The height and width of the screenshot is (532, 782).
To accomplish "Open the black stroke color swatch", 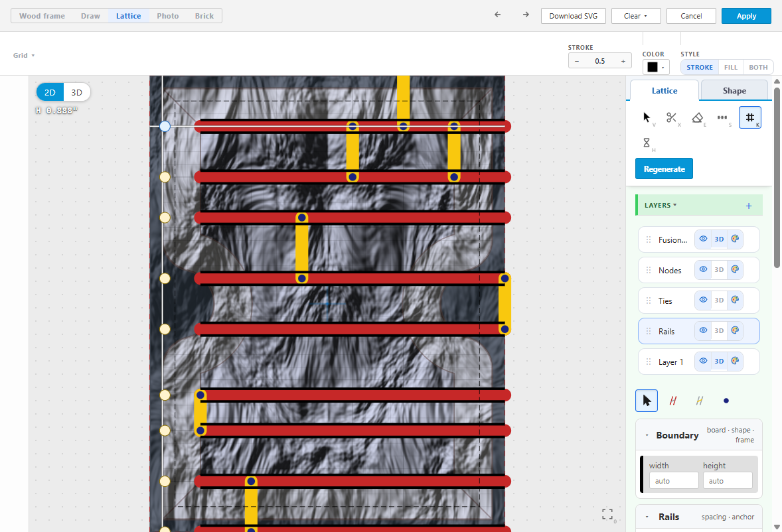I will click(x=655, y=67).
